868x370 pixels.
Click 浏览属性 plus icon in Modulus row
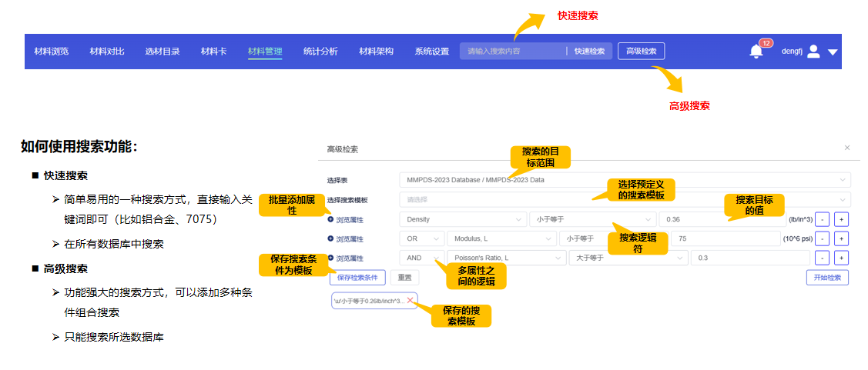330,239
